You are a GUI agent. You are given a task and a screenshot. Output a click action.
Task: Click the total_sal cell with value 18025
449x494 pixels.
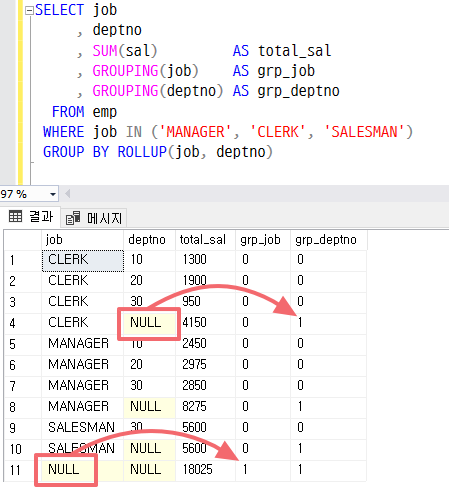point(205,470)
